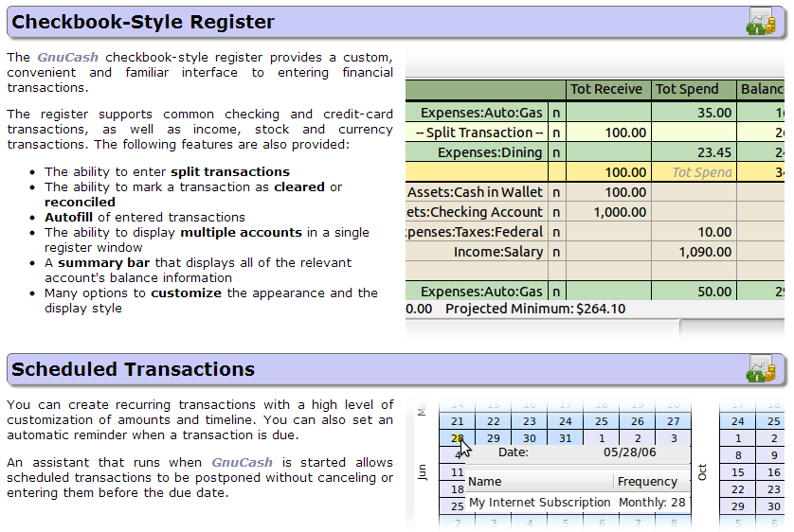Select day 21 in the calendar
This screenshot has width=794, height=532.
pyautogui.click(x=458, y=420)
